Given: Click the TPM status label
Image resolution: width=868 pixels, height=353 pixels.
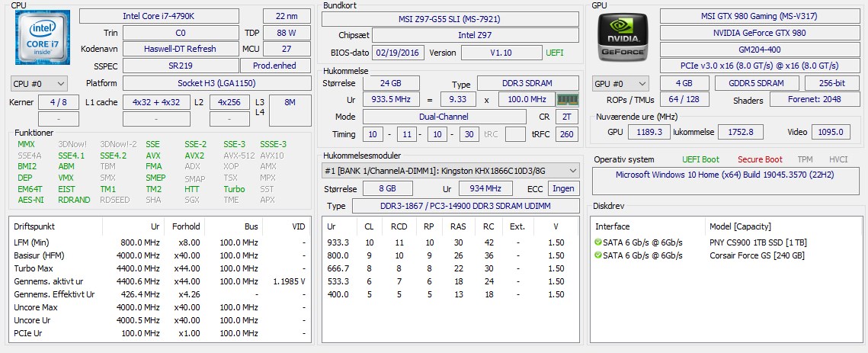Looking at the screenshot, I should click(x=805, y=159).
